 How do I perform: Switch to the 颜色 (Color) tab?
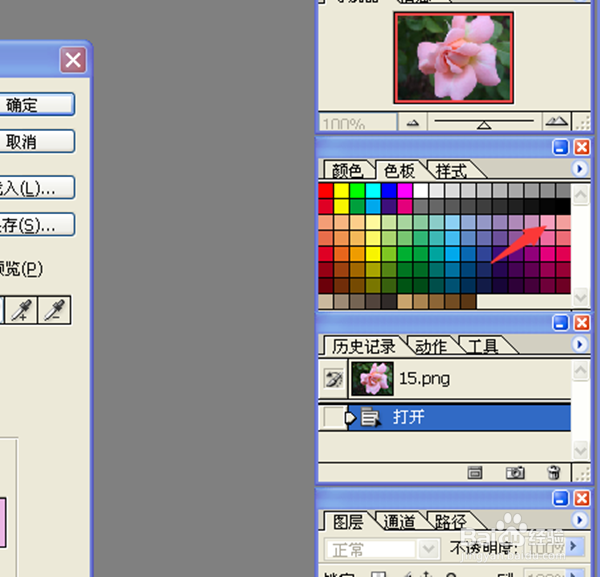click(347, 171)
